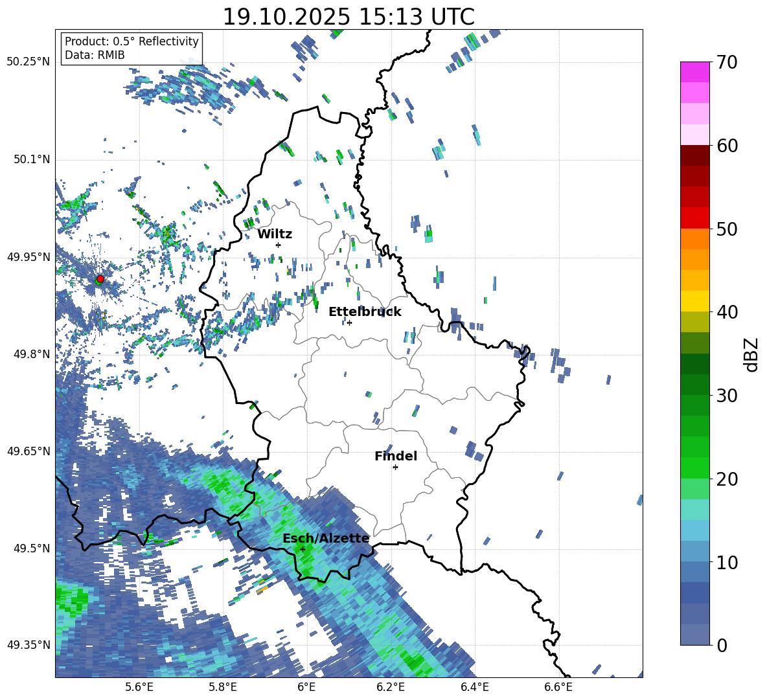Click the 5.8°E longitude label
Viewport: 767px width, 700px height.
click(223, 687)
